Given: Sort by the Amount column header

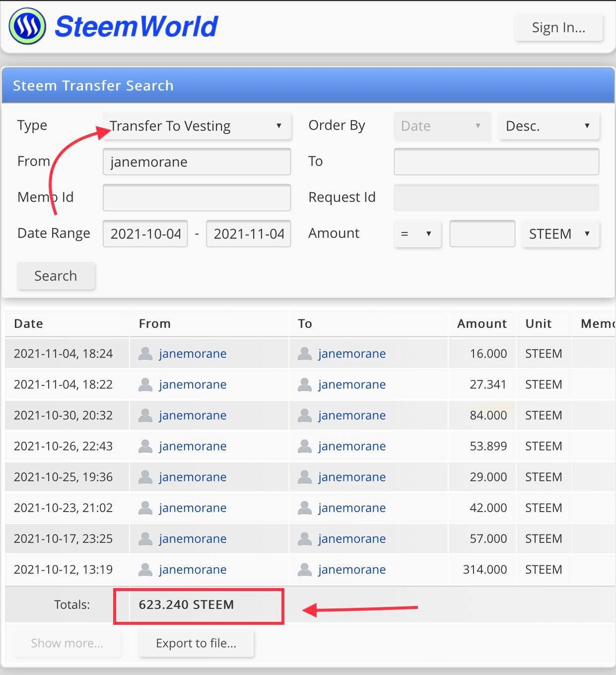Looking at the screenshot, I should coord(482,324).
